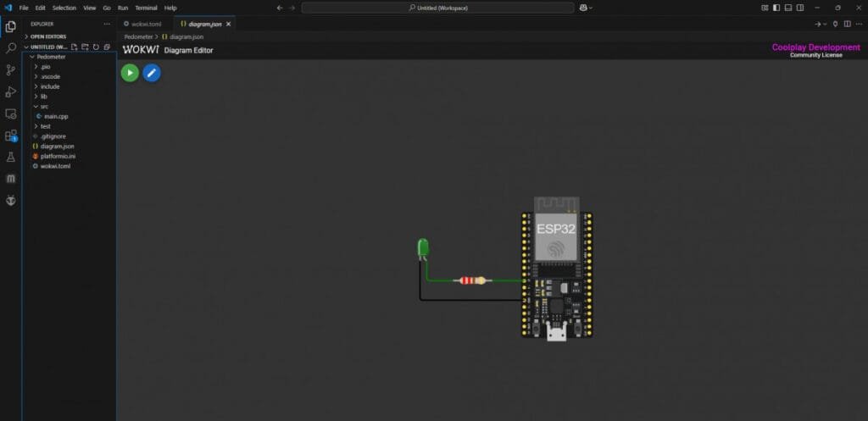
Task: Go back using the title bar left arrow
Action: pyautogui.click(x=280, y=8)
